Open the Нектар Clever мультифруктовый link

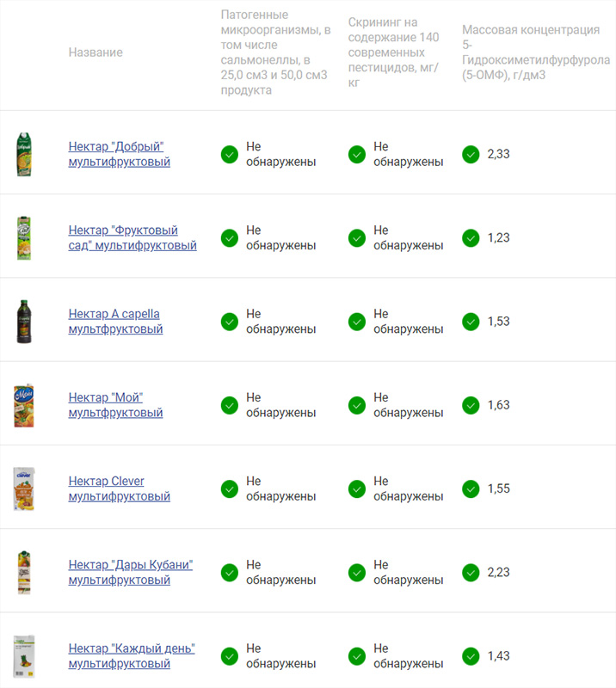click(x=119, y=488)
